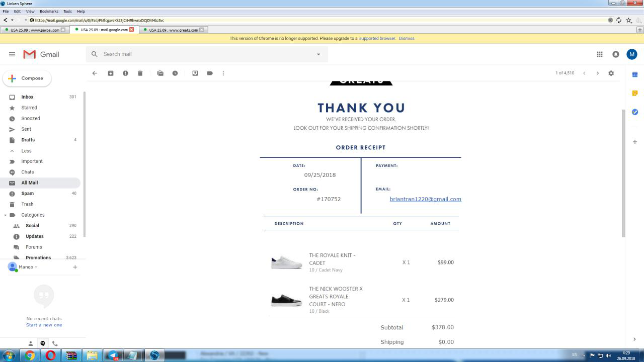The image size is (644, 362).
Task: Switch to Hangouts phone calls tab
Action: click(x=55, y=343)
